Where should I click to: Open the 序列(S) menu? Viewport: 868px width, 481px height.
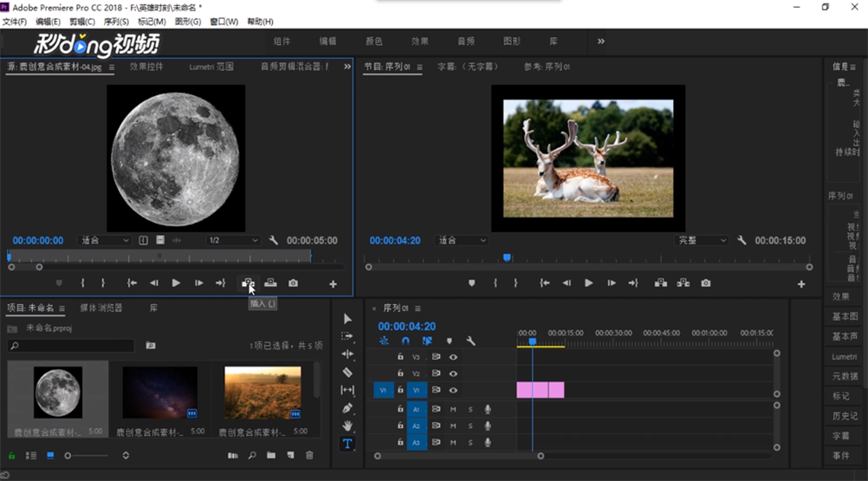(x=115, y=22)
